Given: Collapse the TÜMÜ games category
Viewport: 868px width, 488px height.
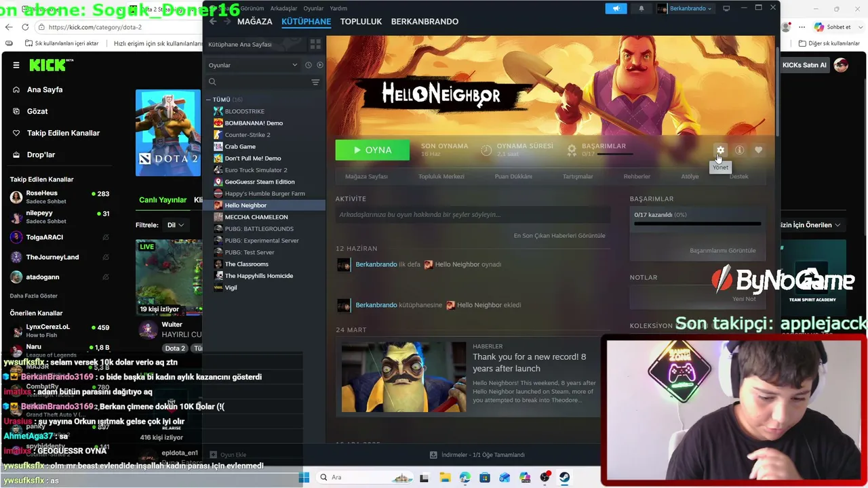Looking at the screenshot, I should [x=209, y=100].
